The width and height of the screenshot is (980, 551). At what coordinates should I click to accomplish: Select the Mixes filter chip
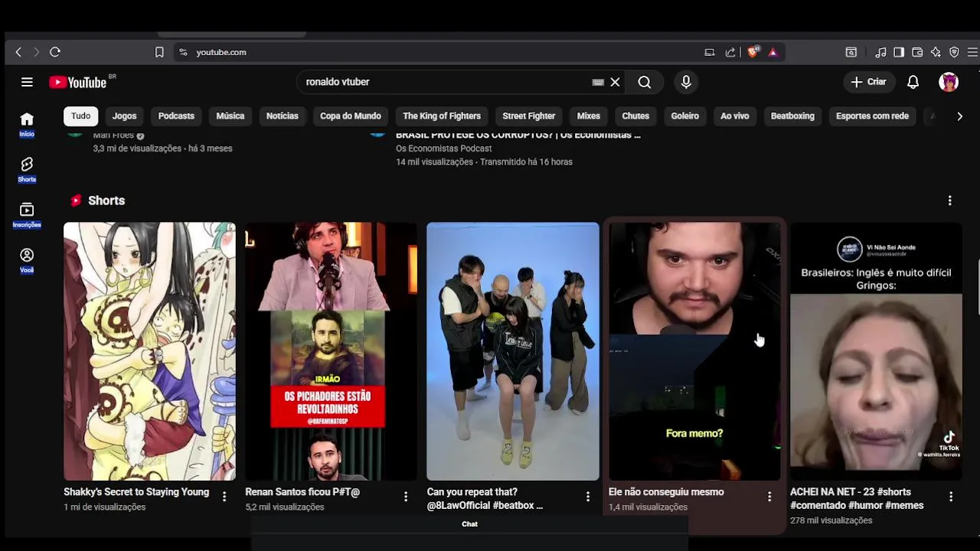588,116
